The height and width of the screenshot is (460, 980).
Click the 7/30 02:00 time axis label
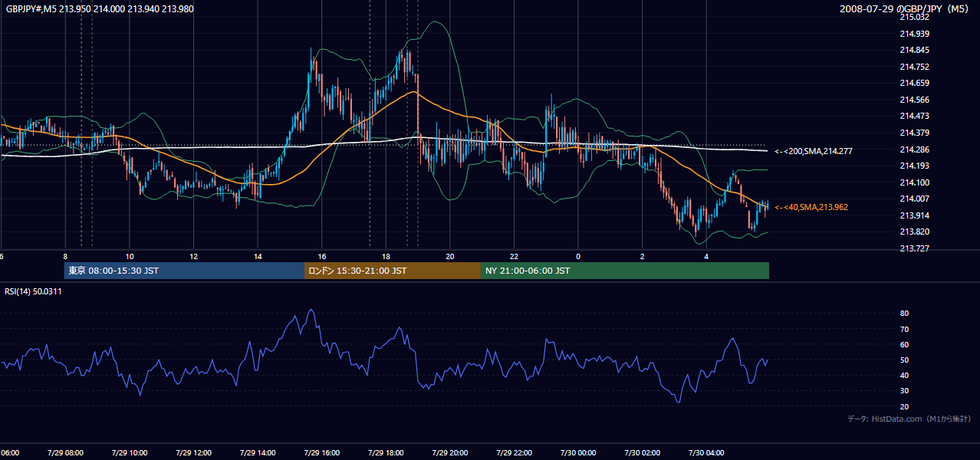click(x=641, y=452)
